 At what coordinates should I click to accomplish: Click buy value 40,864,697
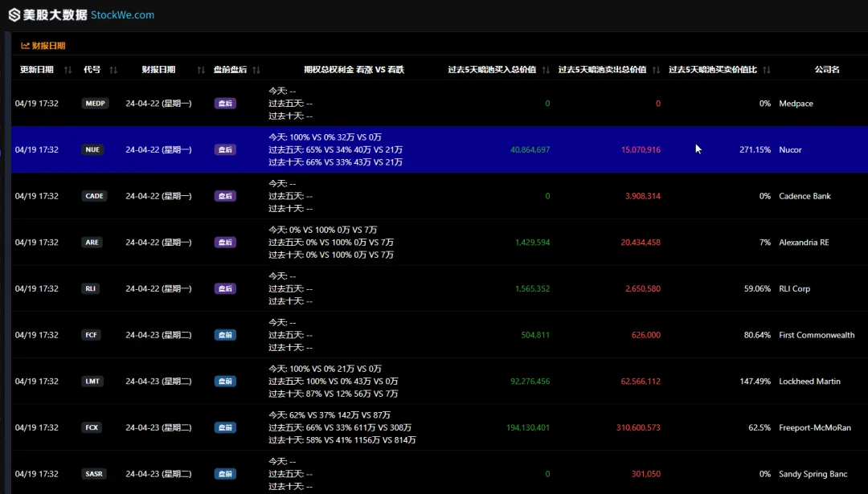(530, 150)
